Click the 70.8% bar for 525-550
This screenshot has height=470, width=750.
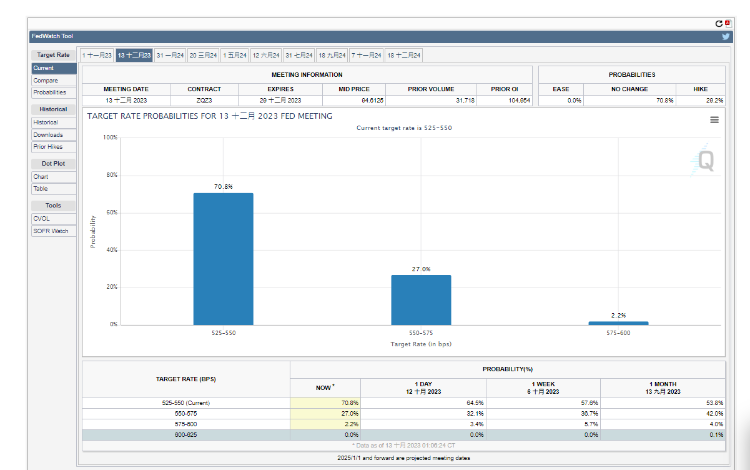(223, 258)
